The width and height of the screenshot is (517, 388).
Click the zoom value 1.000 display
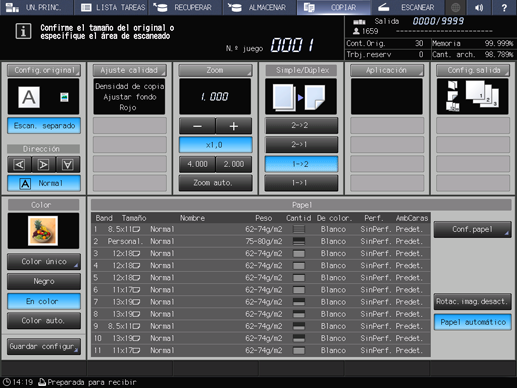click(215, 97)
